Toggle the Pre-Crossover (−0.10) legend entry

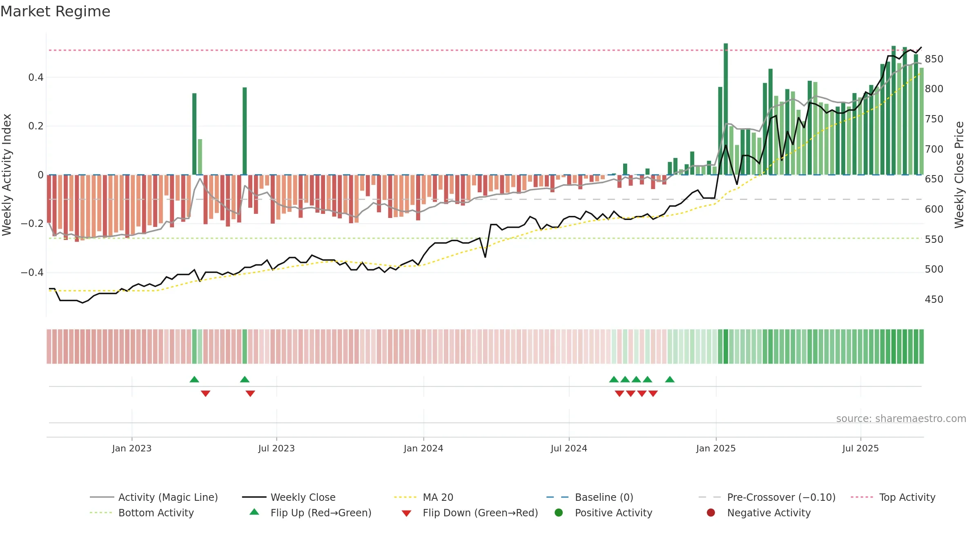tap(767, 497)
